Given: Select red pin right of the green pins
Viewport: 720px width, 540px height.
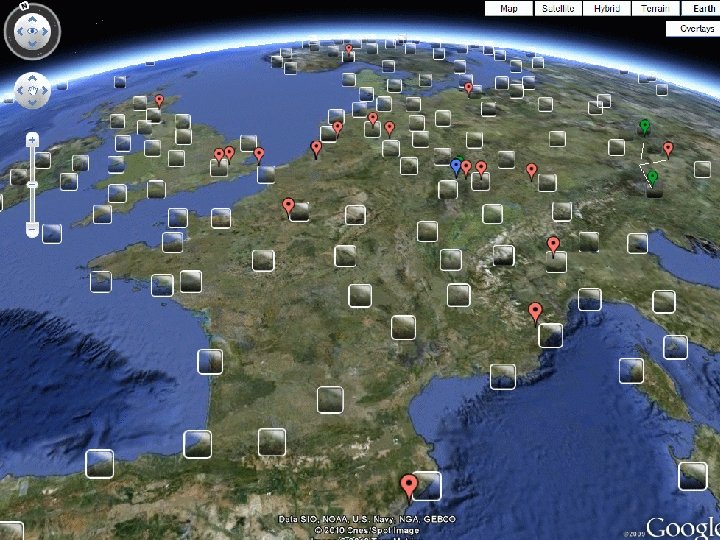Looking at the screenshot, I should point(668,150).
